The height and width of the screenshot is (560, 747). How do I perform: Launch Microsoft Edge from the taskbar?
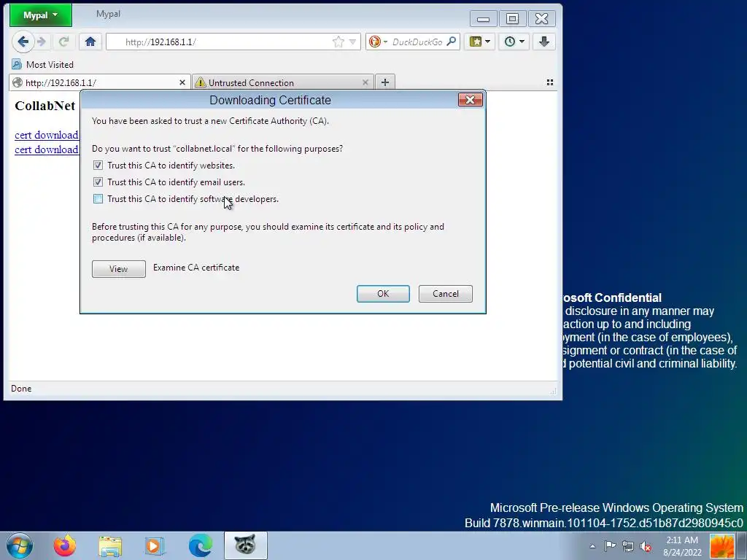[x=200, y=545]
